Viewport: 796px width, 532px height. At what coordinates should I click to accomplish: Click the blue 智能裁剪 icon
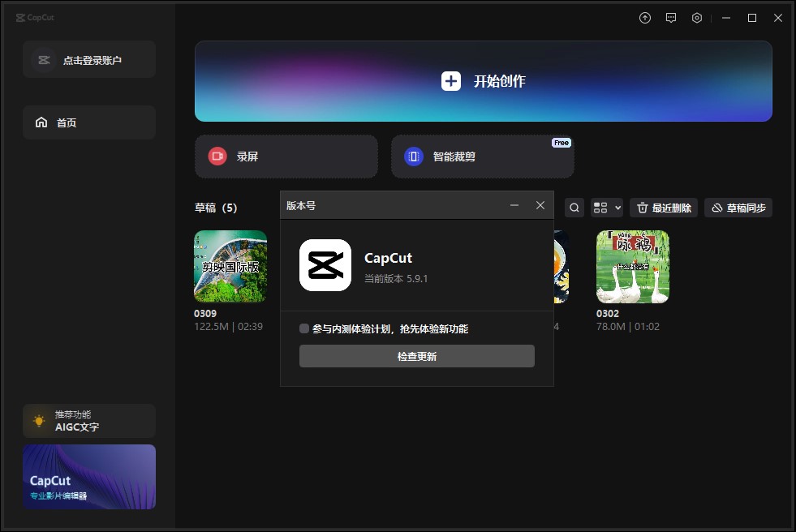click(413, 157)
